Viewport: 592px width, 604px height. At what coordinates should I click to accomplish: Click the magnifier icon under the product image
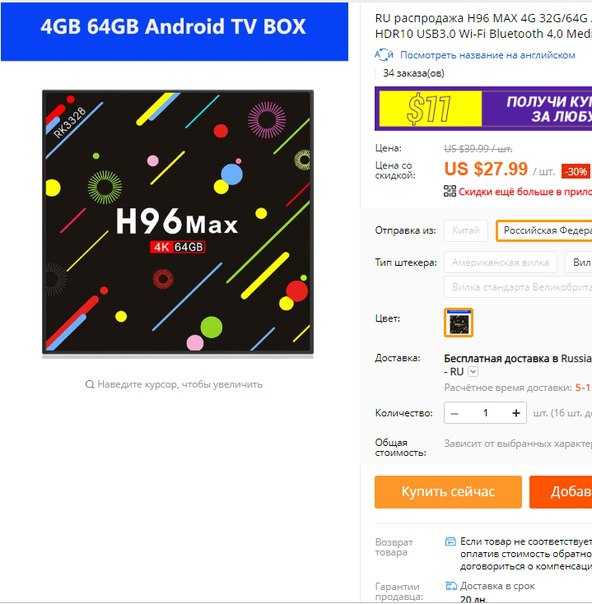tap(89, 384)
